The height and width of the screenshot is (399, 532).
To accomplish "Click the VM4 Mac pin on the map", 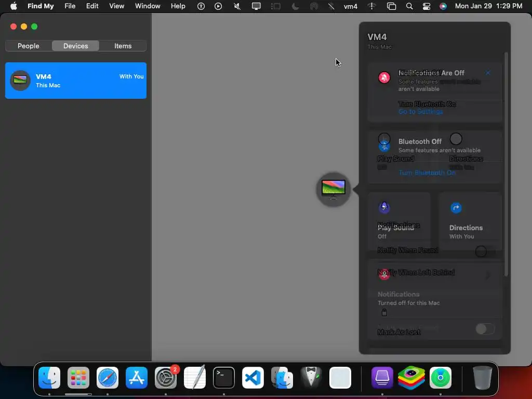I will [333, 189].
